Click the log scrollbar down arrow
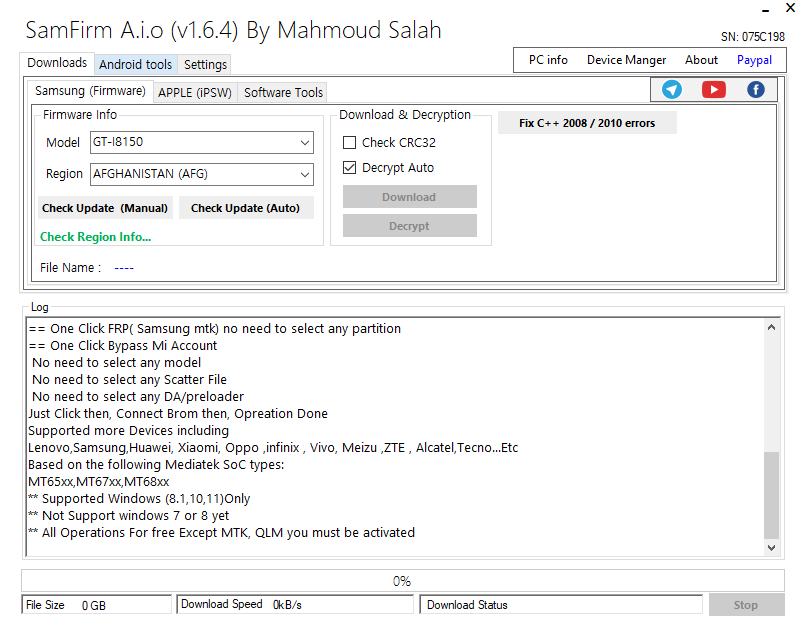This screenshot has width=804, height=634. point(771,548)
